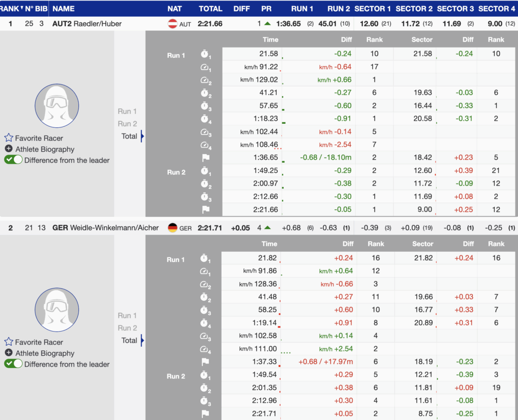This screenshot has height=420, width=518.
Task: Click plus icon for Weidle-Winkelmann/Aicher Athlete Biography
Action: 9,353
